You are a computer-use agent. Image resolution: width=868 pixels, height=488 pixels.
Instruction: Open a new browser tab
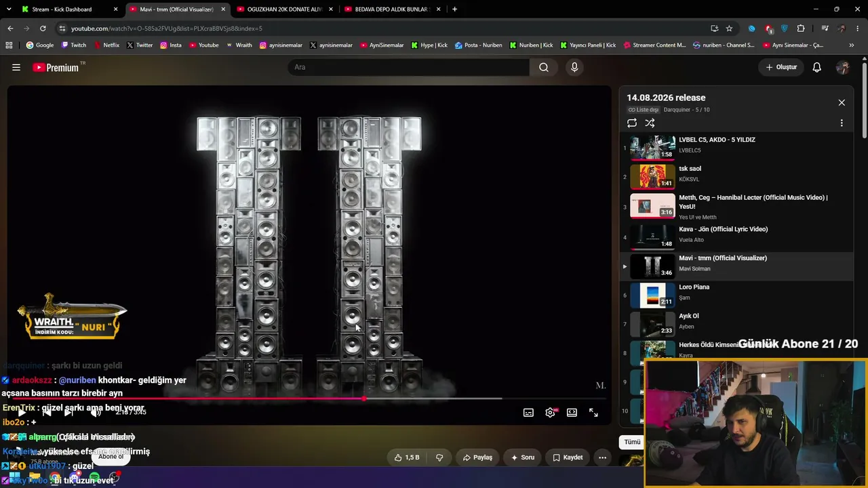[454, 9]
